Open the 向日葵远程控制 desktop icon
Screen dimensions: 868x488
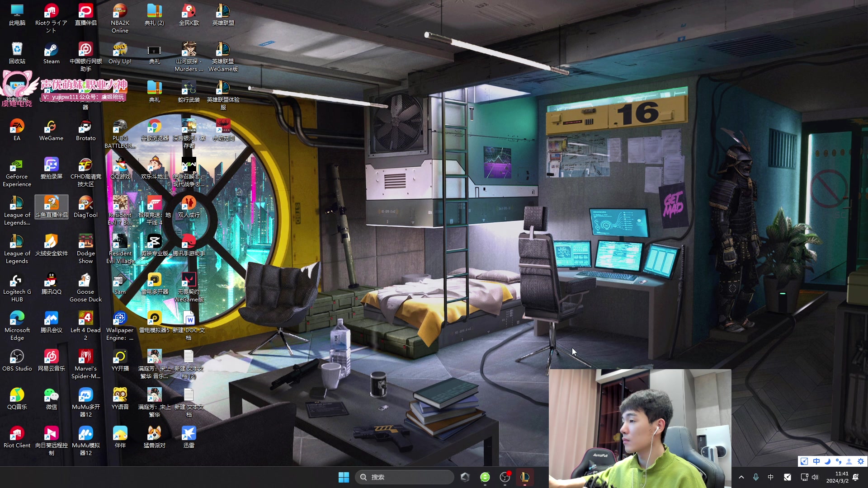click(51, 441)
